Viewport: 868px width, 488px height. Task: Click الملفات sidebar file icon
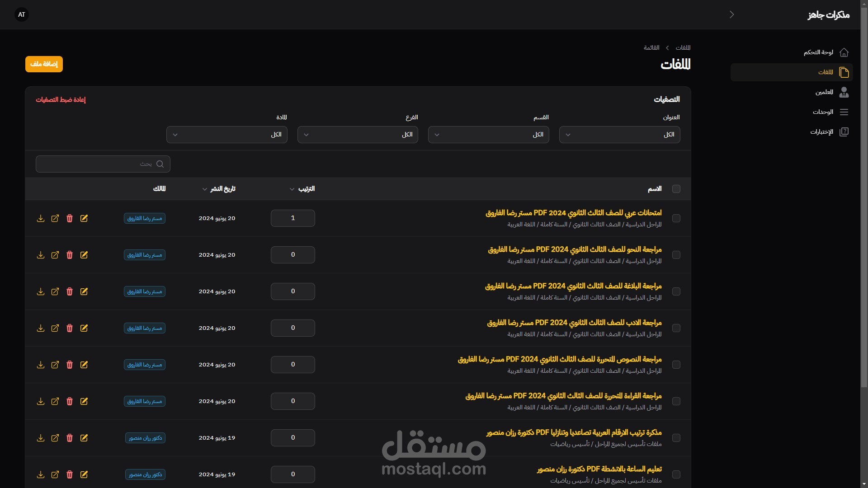(844, 72)
